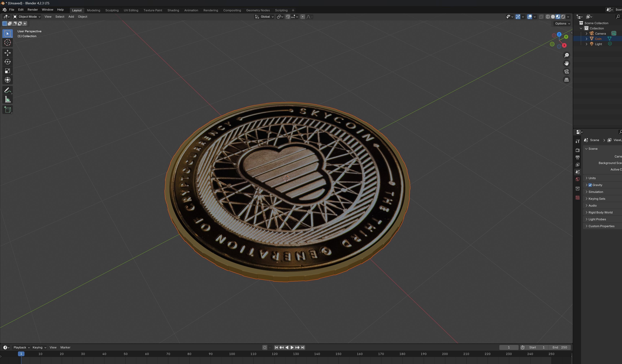Jump to the start frame
622x364 pixels.
tap(276, 347)
